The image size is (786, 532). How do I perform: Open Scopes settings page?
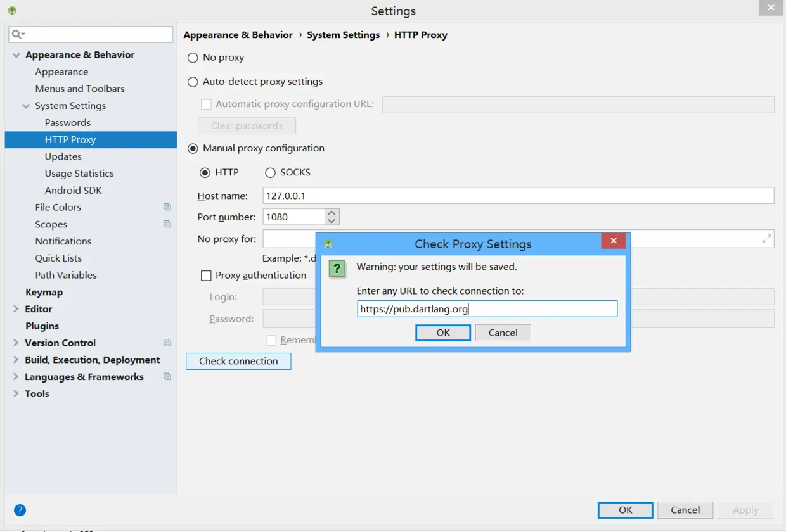(51, 224)
